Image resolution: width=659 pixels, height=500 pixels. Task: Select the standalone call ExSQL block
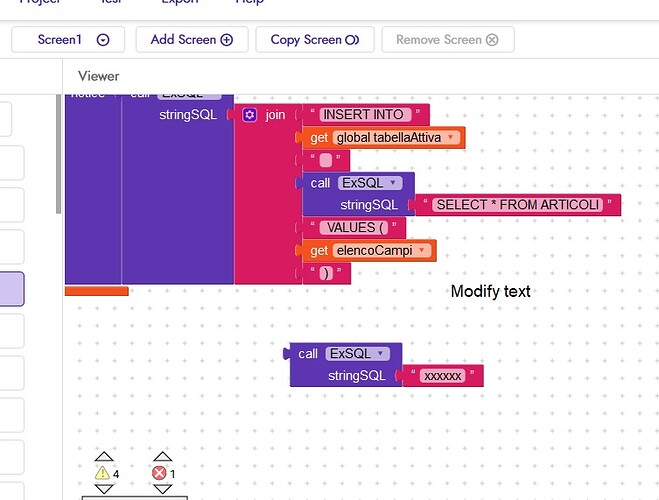[308, 354]
